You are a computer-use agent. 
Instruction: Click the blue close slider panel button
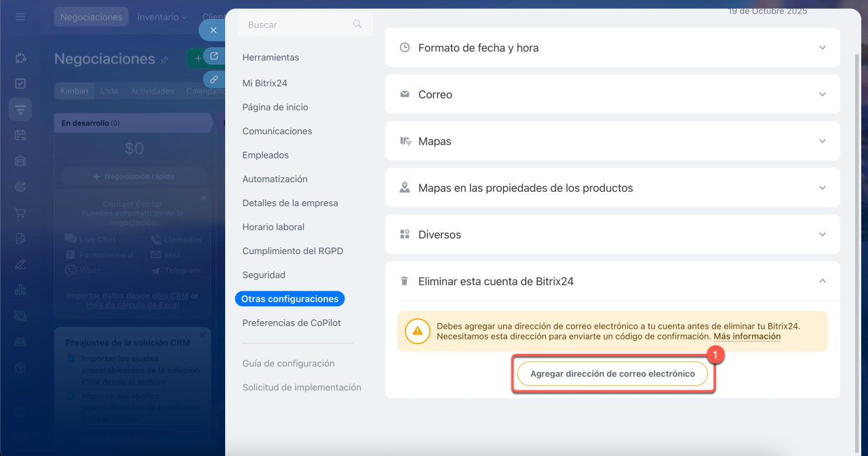tap(213, 30)
